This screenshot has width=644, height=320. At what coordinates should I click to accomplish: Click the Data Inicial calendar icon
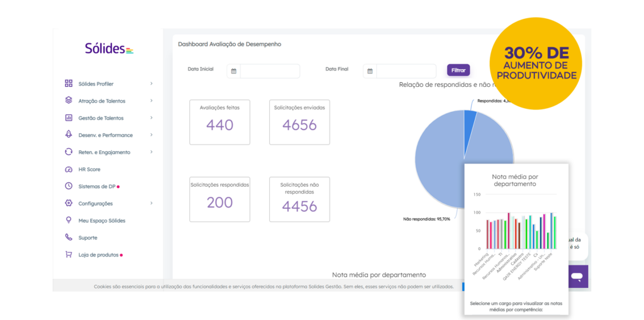(234, 71)
